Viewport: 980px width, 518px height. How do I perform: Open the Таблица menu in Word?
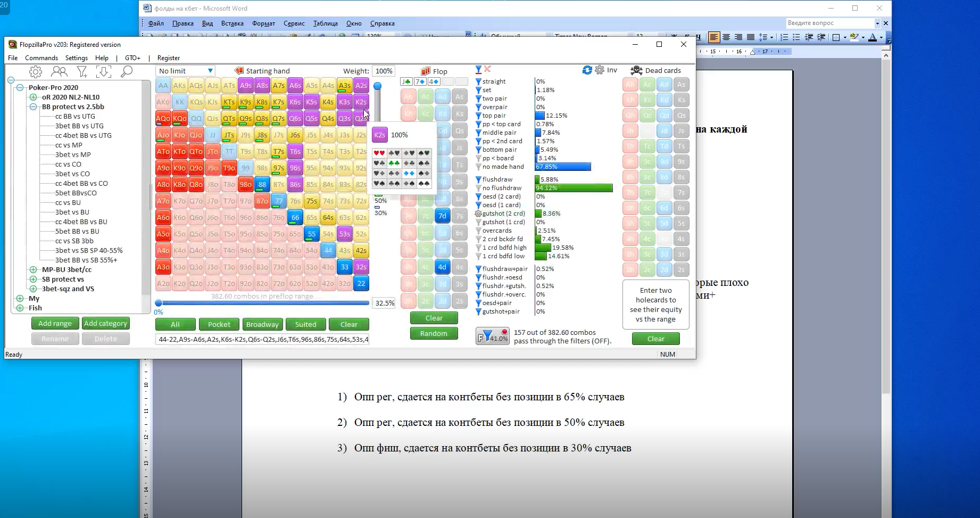tap(326, 23)
